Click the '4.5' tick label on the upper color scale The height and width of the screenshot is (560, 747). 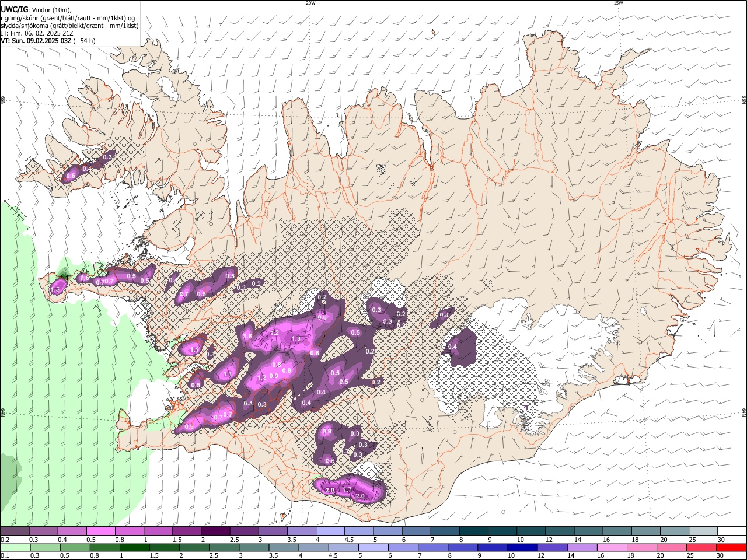[350, 540]
